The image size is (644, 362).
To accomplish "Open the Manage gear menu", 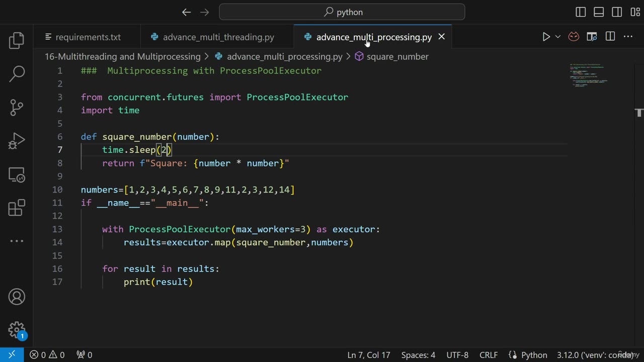I will (x=17, y=330).
